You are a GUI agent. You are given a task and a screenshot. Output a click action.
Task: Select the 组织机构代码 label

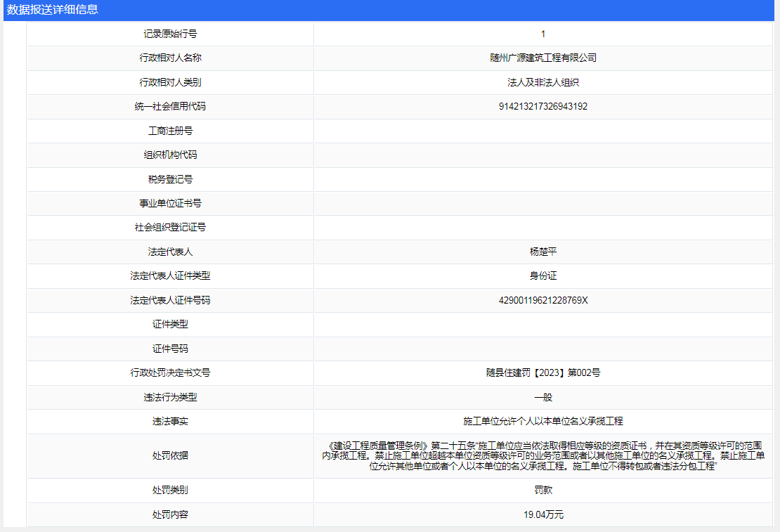point(170,155)
